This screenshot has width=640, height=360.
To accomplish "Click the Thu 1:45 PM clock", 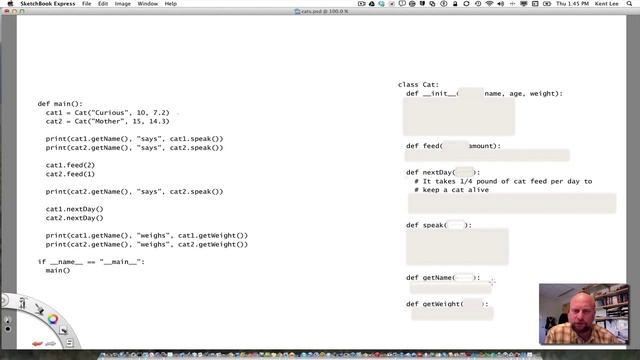I will [x=573, y=4].
